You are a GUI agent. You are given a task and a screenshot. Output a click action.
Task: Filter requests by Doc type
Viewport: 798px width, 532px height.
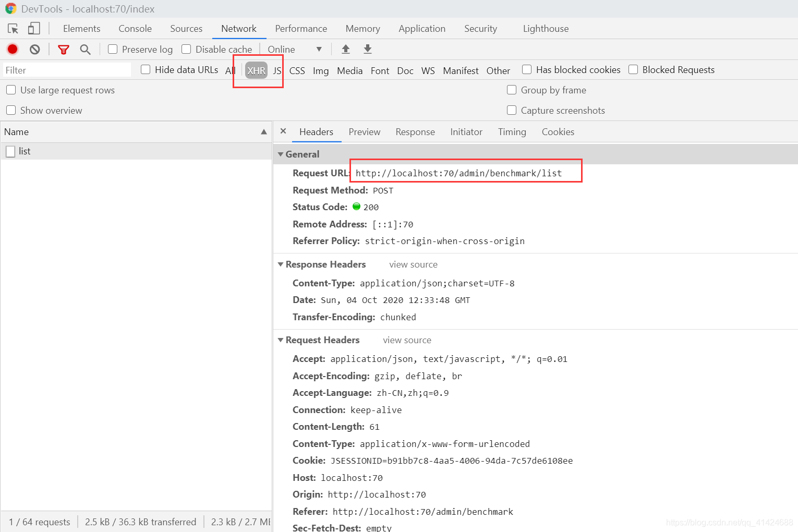tap(405, 70)
